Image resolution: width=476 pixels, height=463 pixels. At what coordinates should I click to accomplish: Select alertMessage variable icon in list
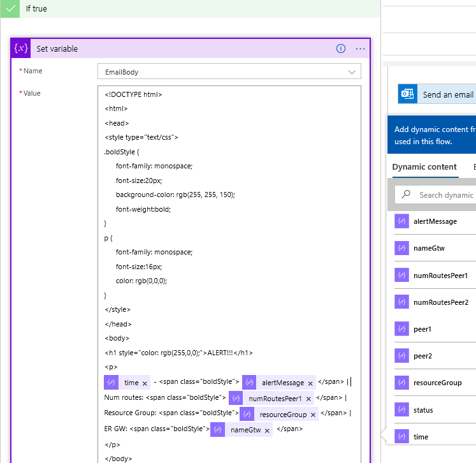pyautogui.click(x=401, y=221)
